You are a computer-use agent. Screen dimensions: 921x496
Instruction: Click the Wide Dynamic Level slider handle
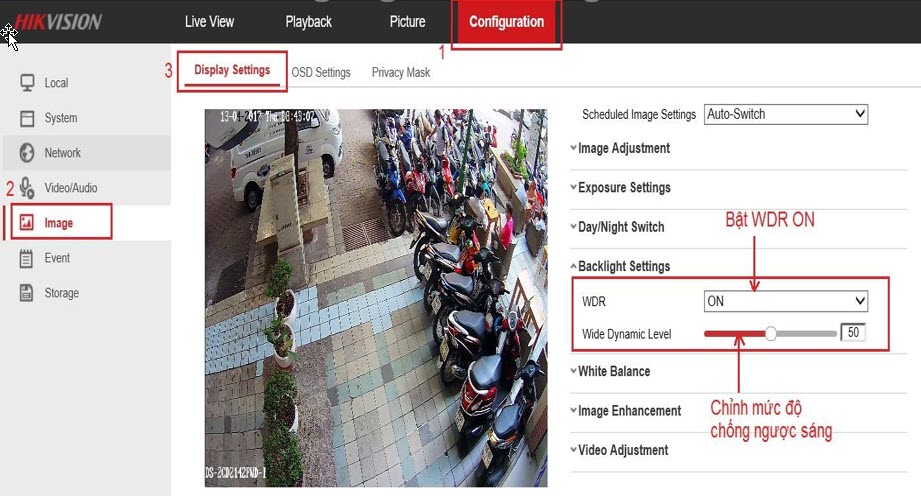771,334
